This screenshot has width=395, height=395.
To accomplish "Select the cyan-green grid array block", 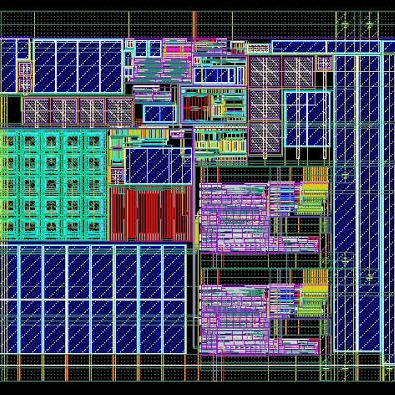I will click(53, 184).
